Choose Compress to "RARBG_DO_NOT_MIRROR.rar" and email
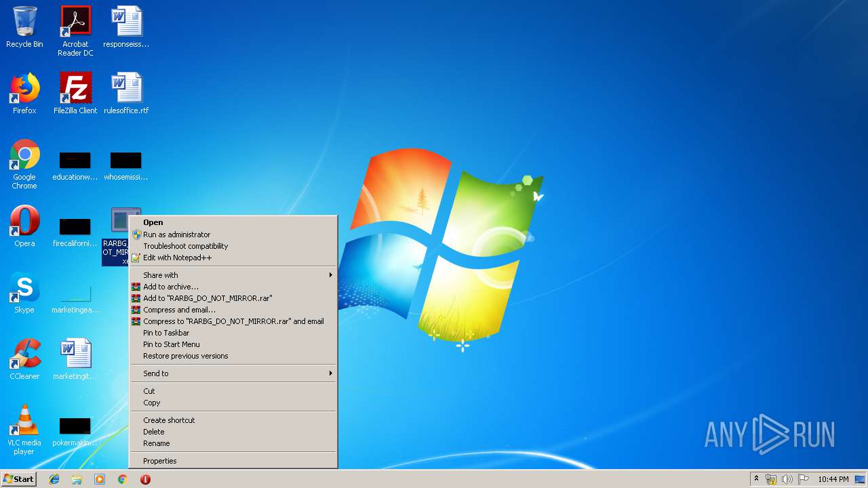868x488 pixels. [233, 321]
